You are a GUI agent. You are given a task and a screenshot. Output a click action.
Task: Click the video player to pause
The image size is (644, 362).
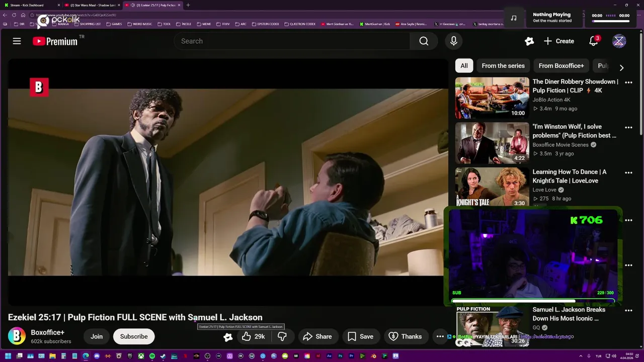pos(227,182)
